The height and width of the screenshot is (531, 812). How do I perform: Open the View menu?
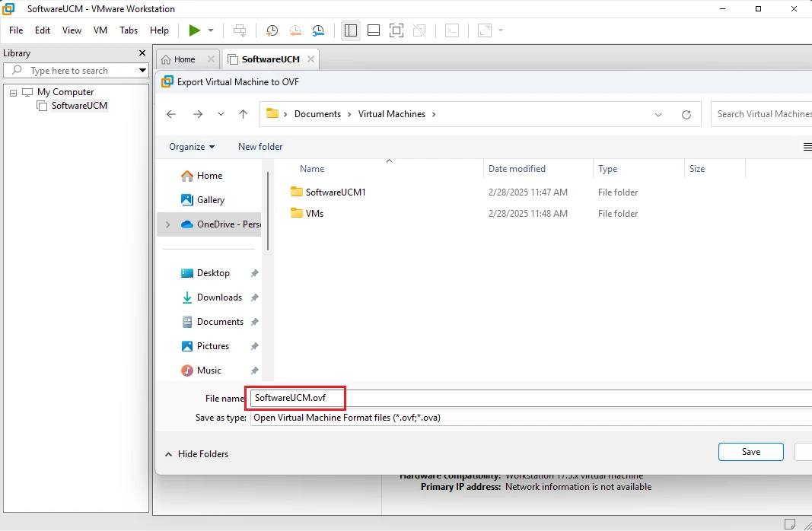(x=72, y=30)
